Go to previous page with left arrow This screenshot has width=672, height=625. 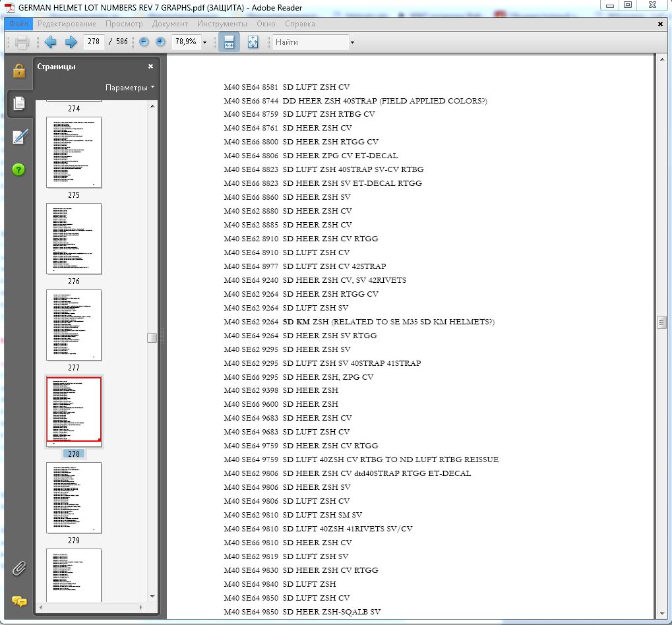(50, 42)
